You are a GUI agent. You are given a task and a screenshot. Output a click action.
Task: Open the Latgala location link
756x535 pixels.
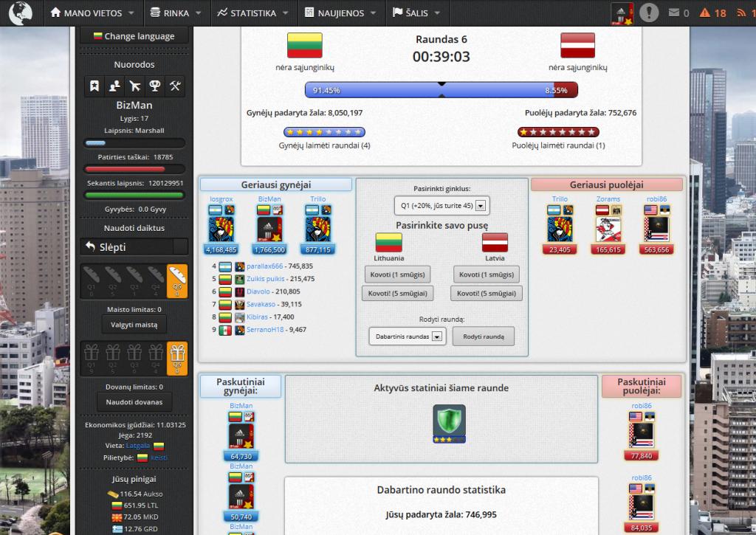click(138, 446)
